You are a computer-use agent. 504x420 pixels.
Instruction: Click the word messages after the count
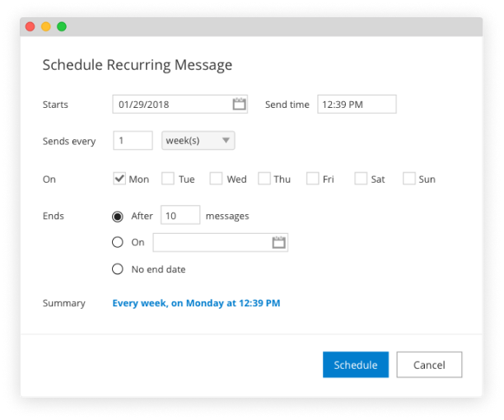pos(227,216)
